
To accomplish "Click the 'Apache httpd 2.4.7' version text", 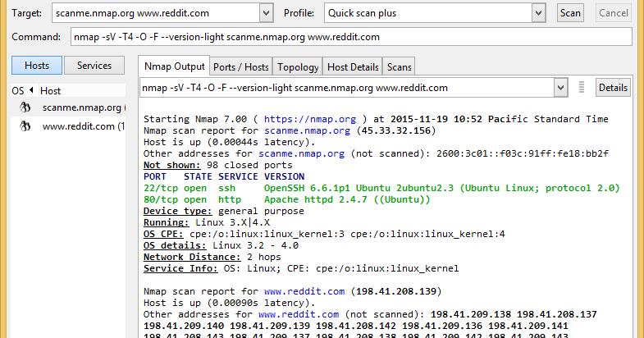I will (315, 199).
